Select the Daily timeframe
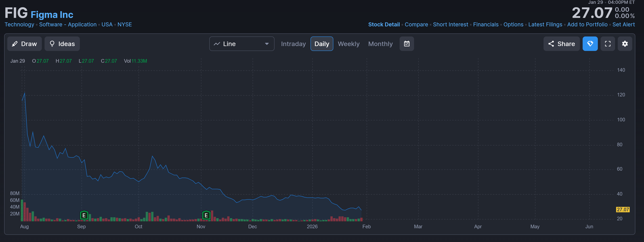This screenshot has width=644, height=242. click(x=322, y=44)
